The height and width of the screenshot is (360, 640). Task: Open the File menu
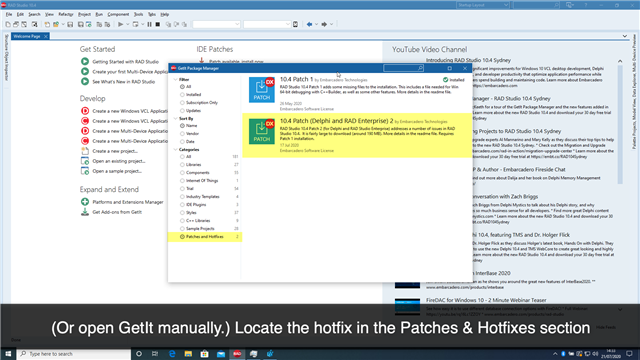(x=9, y=14)
